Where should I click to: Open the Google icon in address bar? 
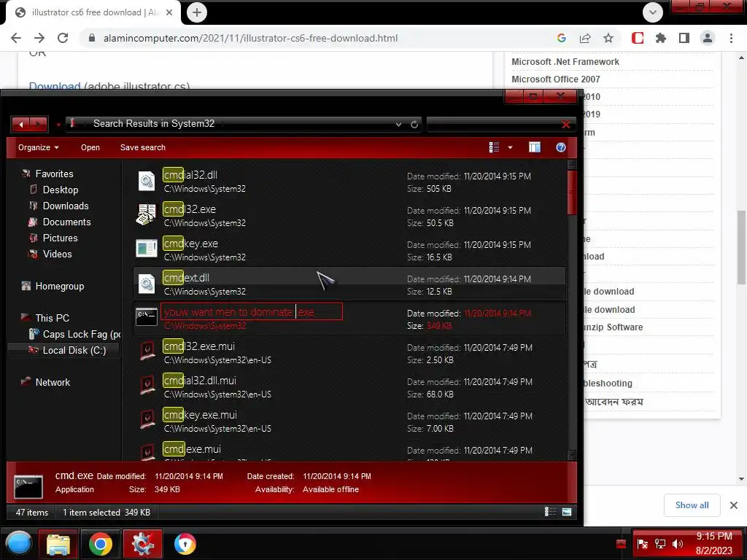click(x=562, y=38)
